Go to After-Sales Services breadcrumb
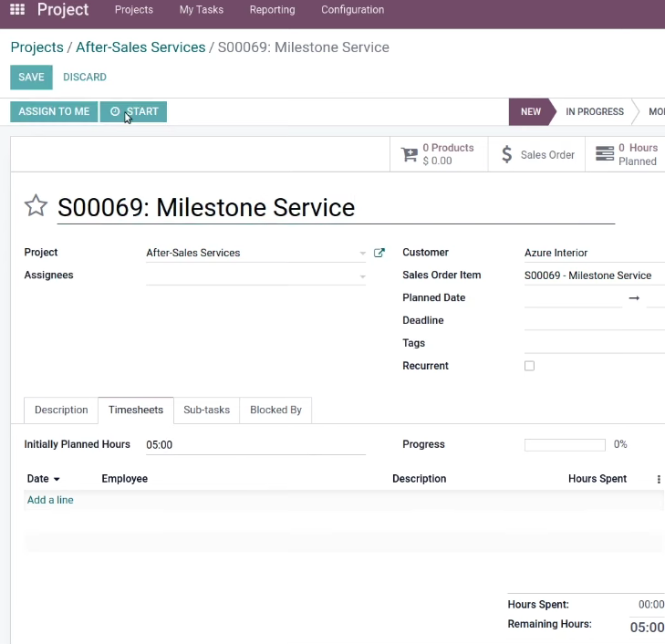The image size is (665, 644). (140, 47)
